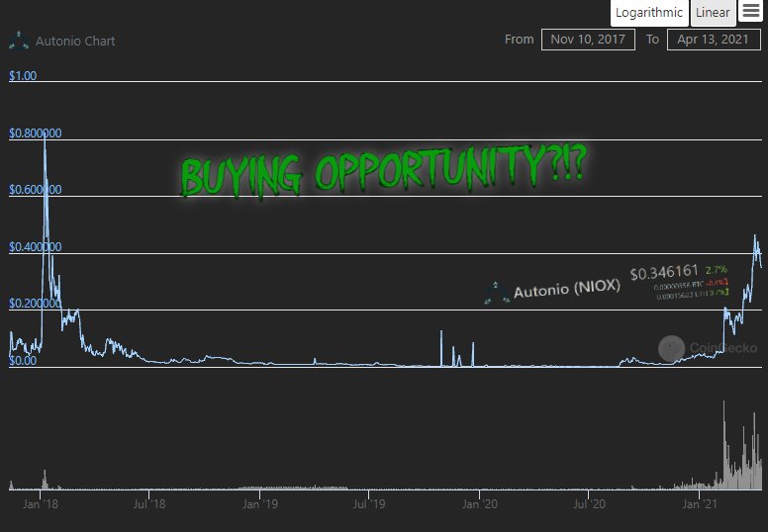Switch chart to Linear scale

pyautogui.click(x=713, y=13)
